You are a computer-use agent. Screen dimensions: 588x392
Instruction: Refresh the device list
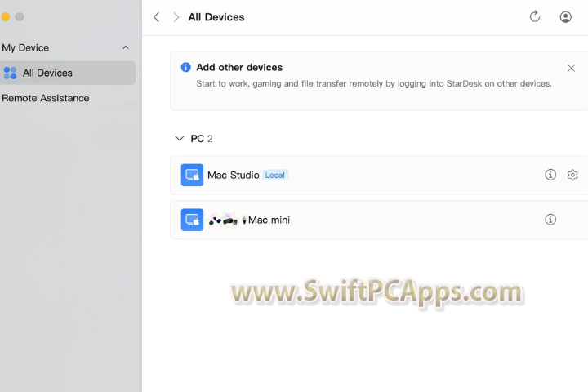535,16
